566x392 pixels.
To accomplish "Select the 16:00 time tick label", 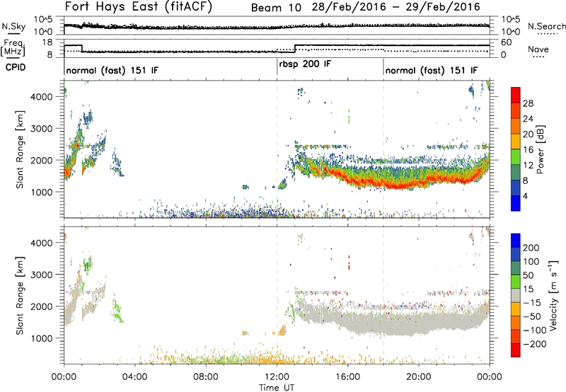I will pyautogui.click(x=347, y=377).
